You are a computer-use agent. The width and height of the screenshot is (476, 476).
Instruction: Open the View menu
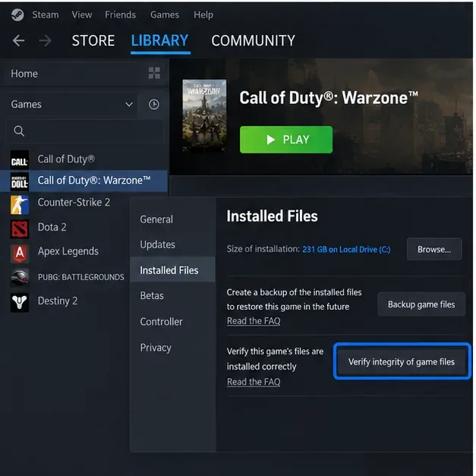(82, 14)
